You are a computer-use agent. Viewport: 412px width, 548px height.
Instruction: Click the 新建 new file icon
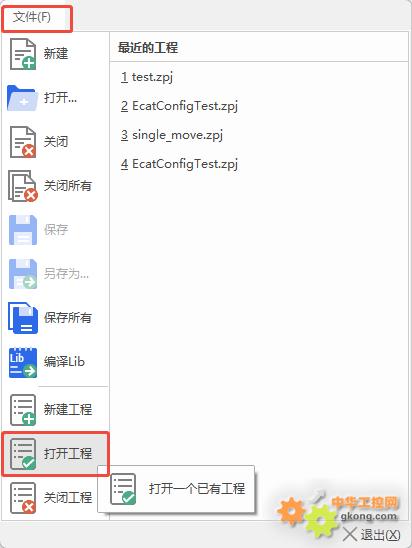tap(23, 54)
